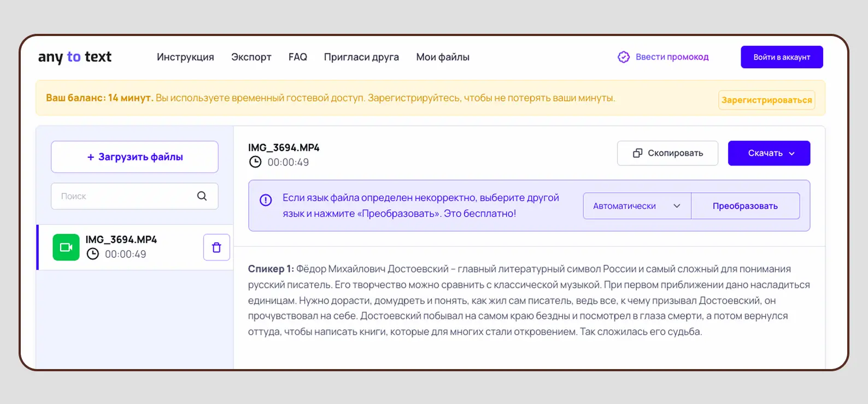The height and width of the screenshot is (404, 868).
Task: Click the any to text logo
Action: [x=75, y=57]
